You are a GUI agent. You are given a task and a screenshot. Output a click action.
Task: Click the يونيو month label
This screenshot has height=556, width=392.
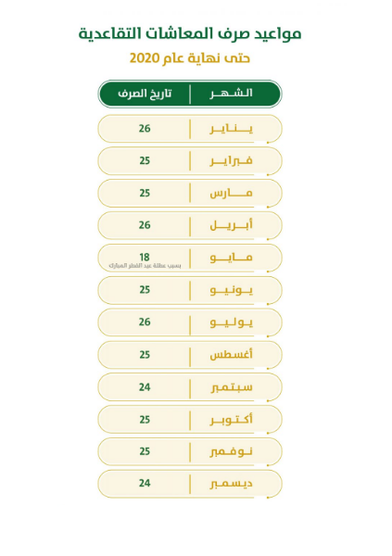pyautogui.click(x=232, y=290)
